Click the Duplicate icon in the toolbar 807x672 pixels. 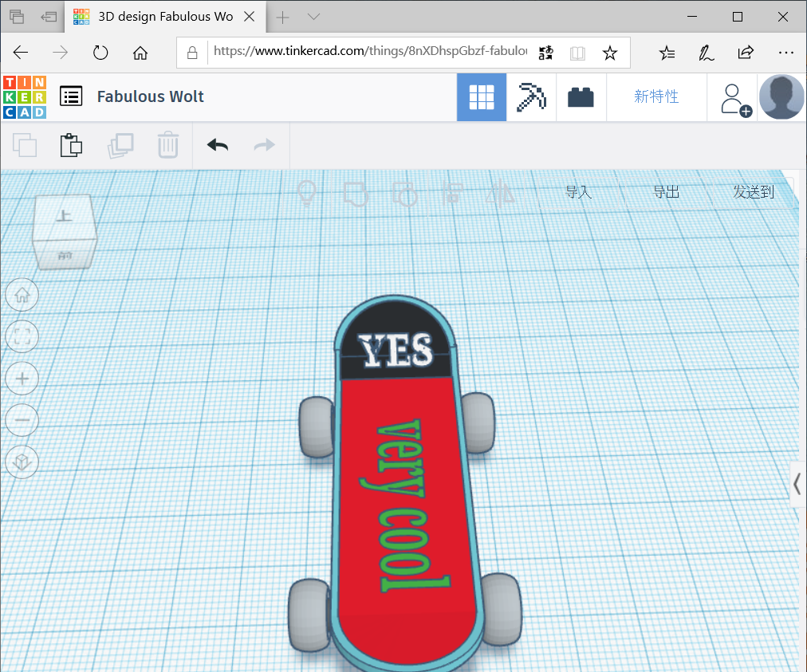click(120, 145)
